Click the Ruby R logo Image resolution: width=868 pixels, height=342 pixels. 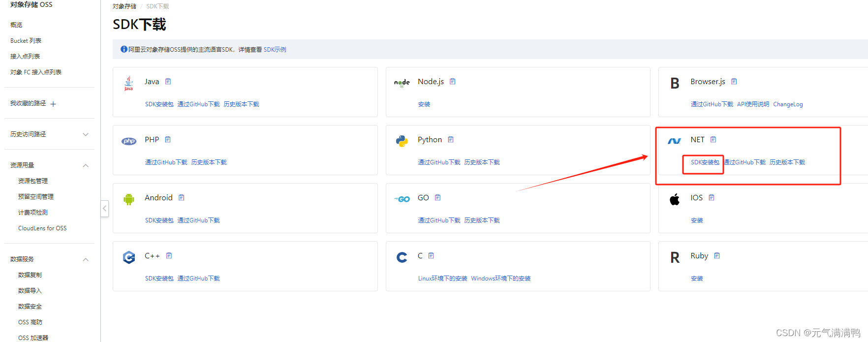(675, 257)
